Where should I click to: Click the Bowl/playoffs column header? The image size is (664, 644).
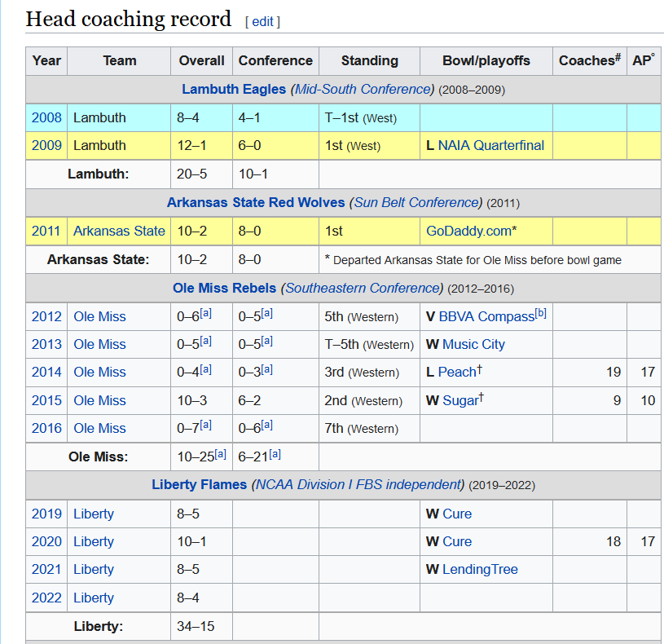point(486,60)
